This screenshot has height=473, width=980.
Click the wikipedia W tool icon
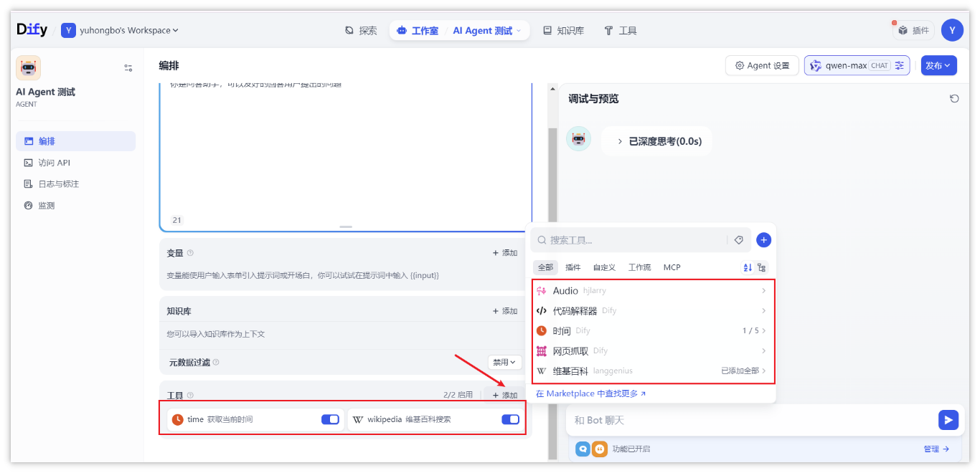357,419
